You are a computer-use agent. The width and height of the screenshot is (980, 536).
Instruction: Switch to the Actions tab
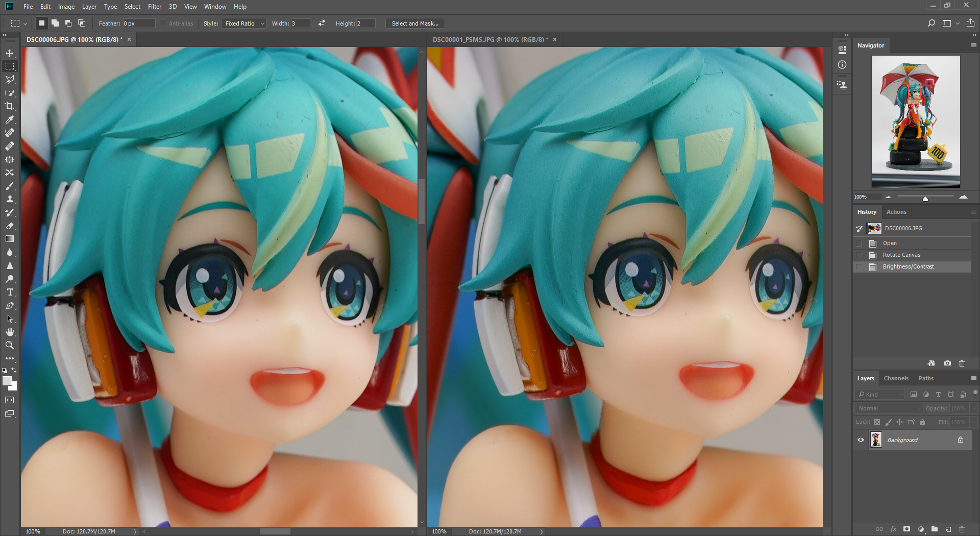pyautogui.click(x=896, y=212)
